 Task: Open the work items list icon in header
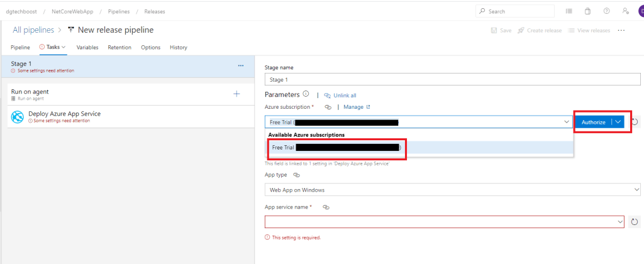coord(569,11)
